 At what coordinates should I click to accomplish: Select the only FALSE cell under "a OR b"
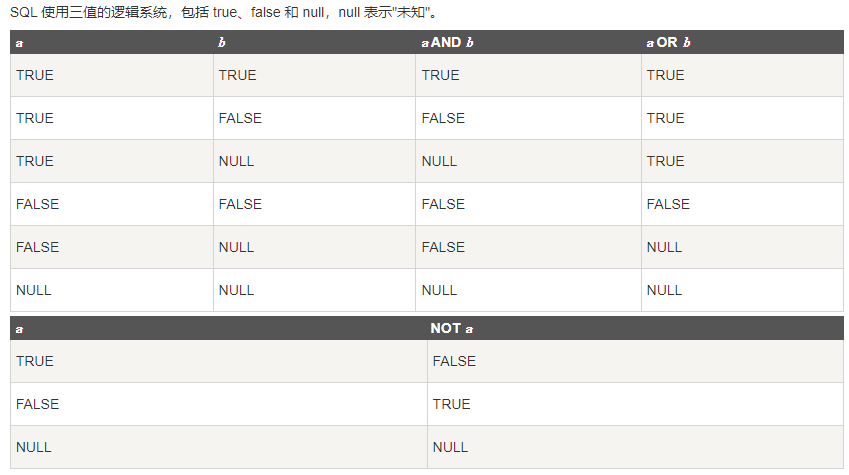point(667,204)
